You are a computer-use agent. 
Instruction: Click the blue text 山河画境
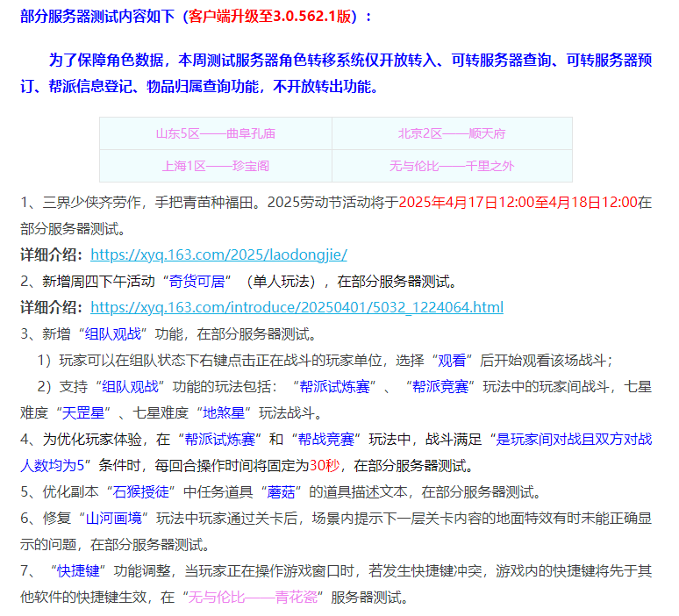pyautogui.click(x=114, y=519)
